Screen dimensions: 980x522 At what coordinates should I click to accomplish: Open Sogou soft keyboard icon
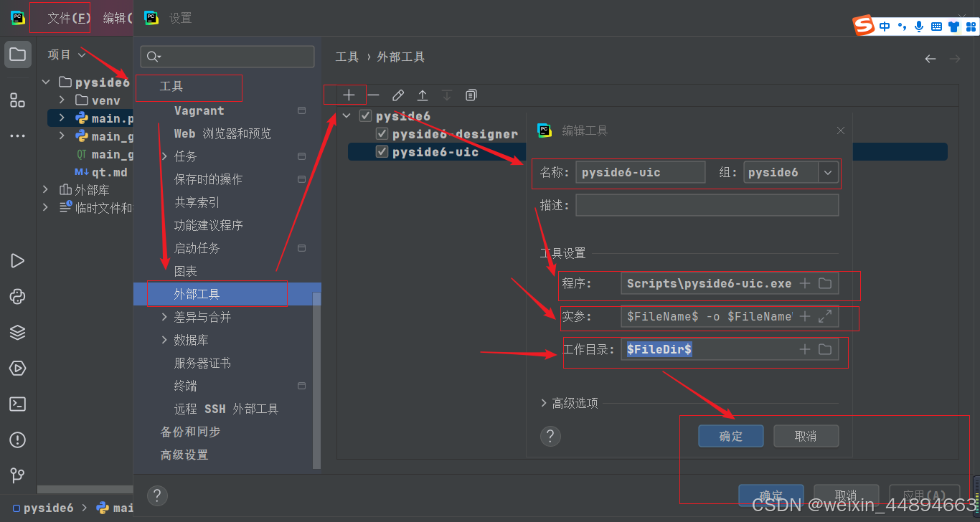pos(936,27)
